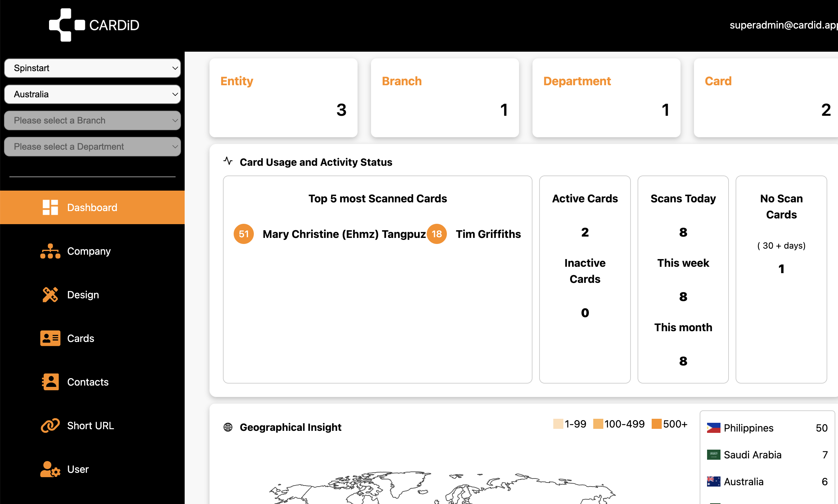Viewport: 838px width, 504px height.
Task: Open the Please select a Department dropdown
Action: coord(92,146)
